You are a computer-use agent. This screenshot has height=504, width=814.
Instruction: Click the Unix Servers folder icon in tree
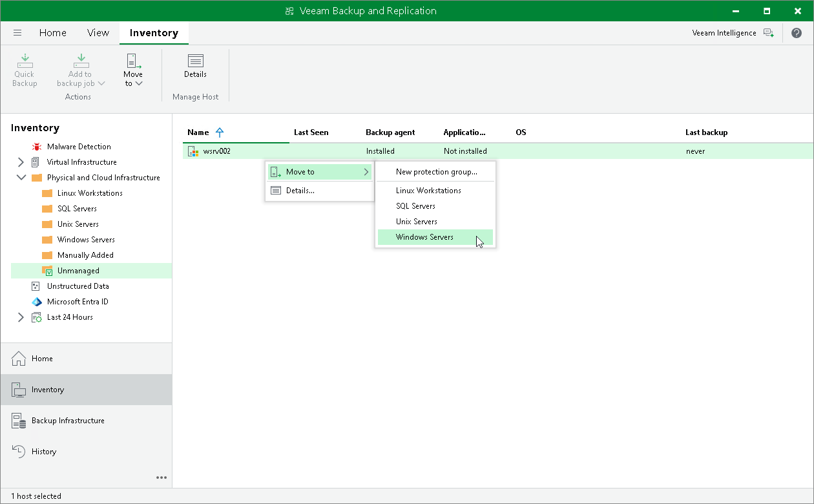click(x=47, y=224)
